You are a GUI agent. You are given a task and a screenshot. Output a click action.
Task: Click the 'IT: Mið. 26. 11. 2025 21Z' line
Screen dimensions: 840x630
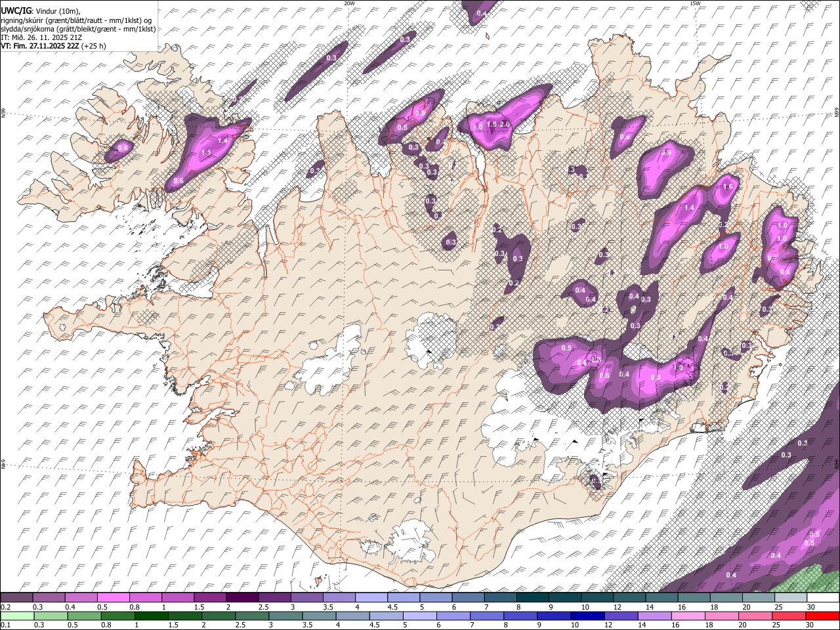(x=41, y=37)
